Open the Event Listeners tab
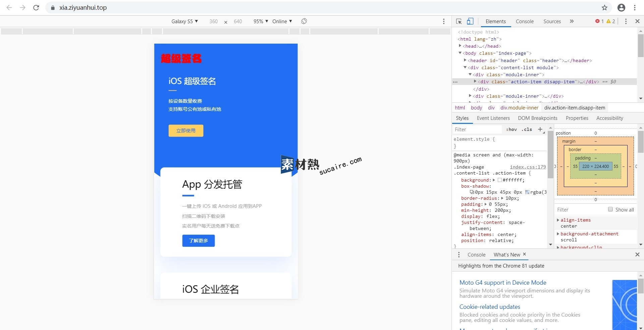 (493, 118)
